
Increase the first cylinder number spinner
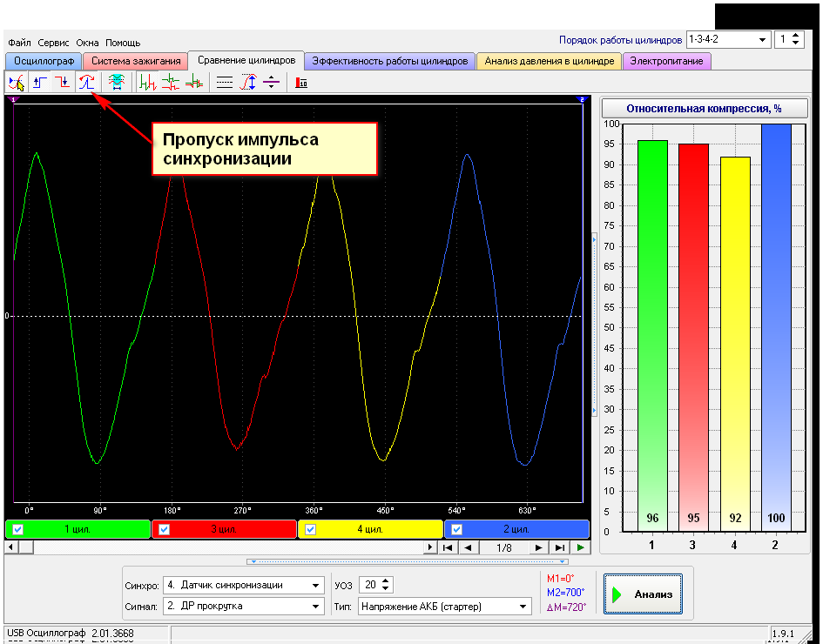click(x=796, y=36)
